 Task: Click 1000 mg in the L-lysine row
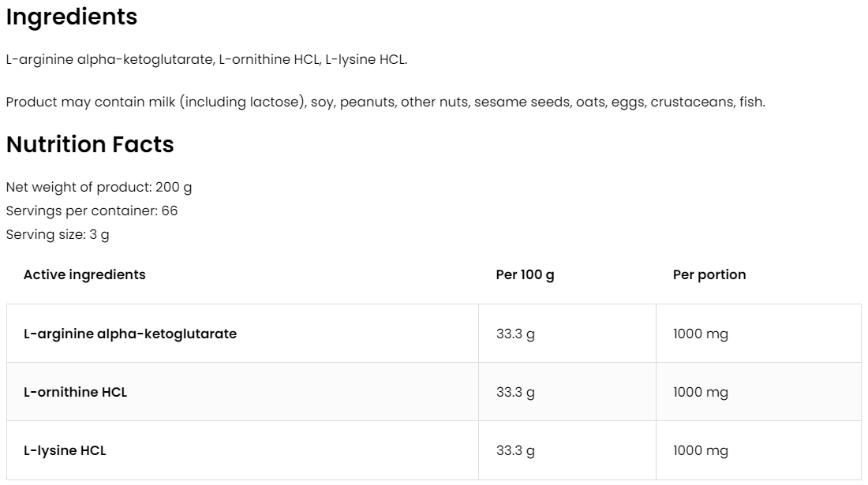[x=700, y=450]
